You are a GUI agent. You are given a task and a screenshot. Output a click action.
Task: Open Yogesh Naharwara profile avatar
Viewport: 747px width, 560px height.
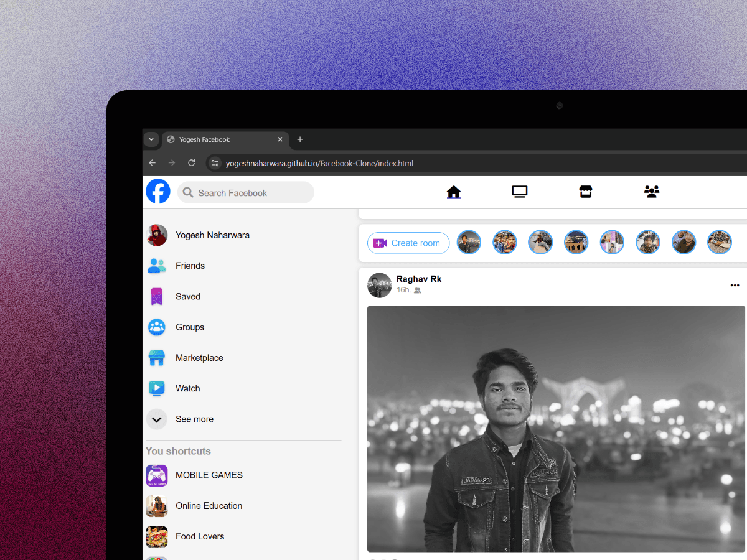[x=157, y=235]
